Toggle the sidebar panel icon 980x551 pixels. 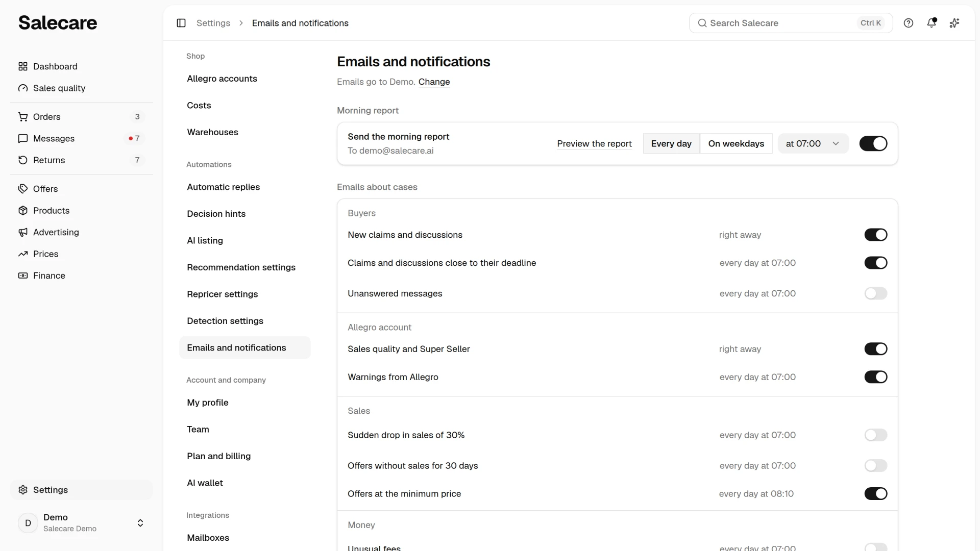181,23
